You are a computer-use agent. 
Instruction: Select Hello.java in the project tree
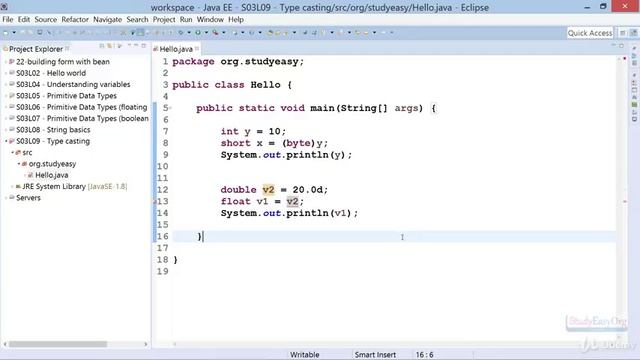[x=51, y=175]
